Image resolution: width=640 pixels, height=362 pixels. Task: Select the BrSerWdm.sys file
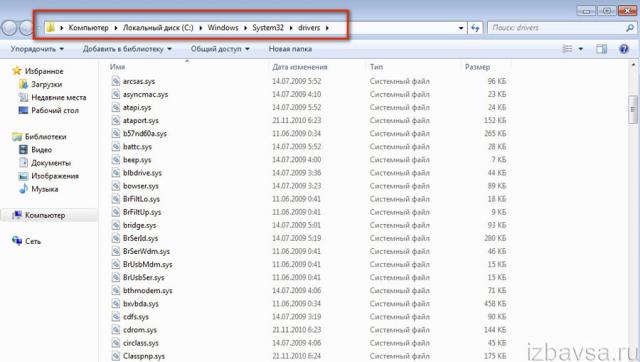146,251
